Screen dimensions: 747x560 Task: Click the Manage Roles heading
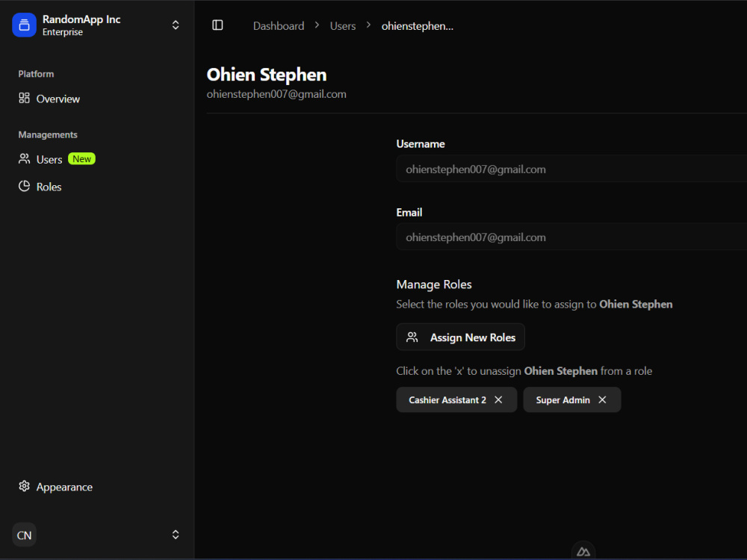[434, 284]
